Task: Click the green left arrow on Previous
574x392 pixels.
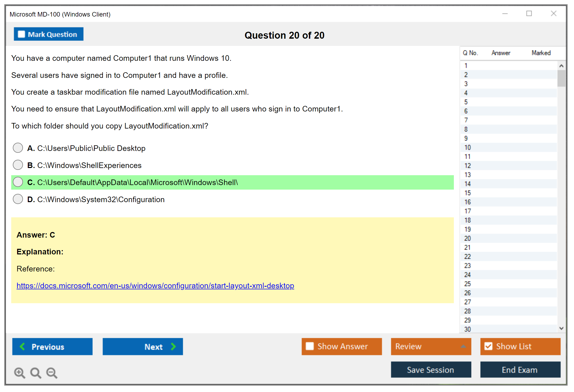Action: (x=22, y=346)
